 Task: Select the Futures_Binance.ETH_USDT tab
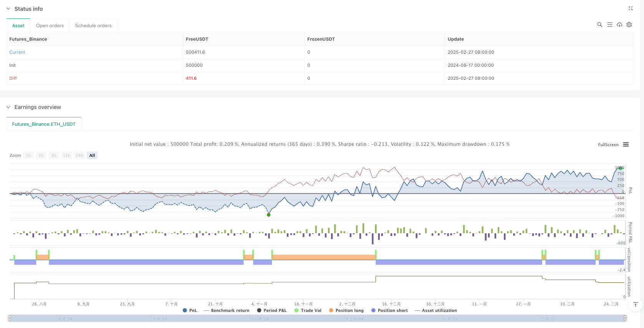click(x=44, y=124)
